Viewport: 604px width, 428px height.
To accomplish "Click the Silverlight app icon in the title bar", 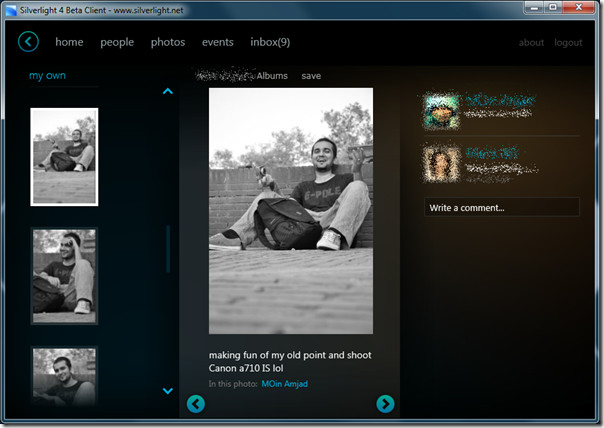I will (11, 10).
